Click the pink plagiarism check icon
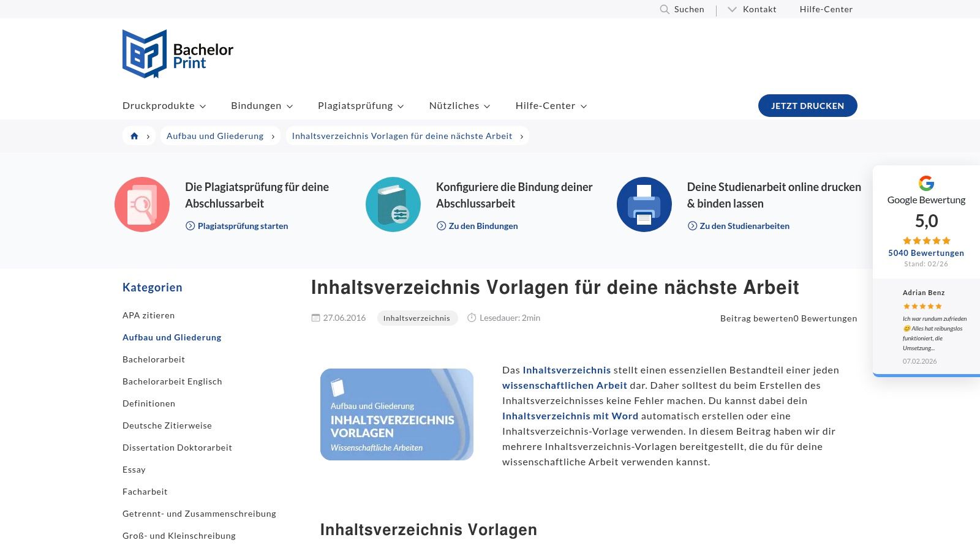 click(x=142, y=204)
